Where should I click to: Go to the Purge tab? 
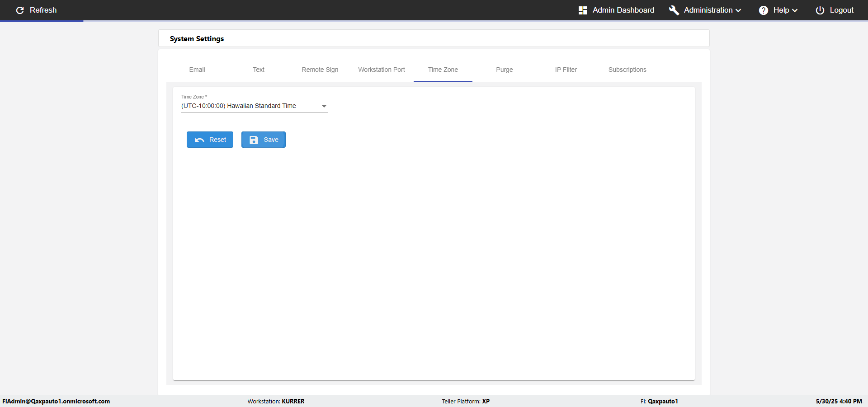(505, 70)
